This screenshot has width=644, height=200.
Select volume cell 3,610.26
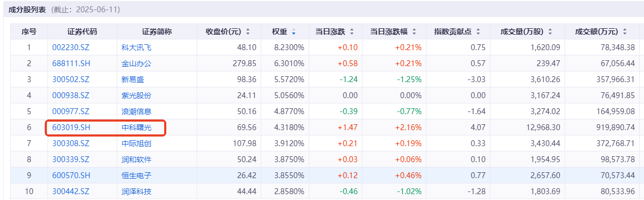tap(546, 79)
